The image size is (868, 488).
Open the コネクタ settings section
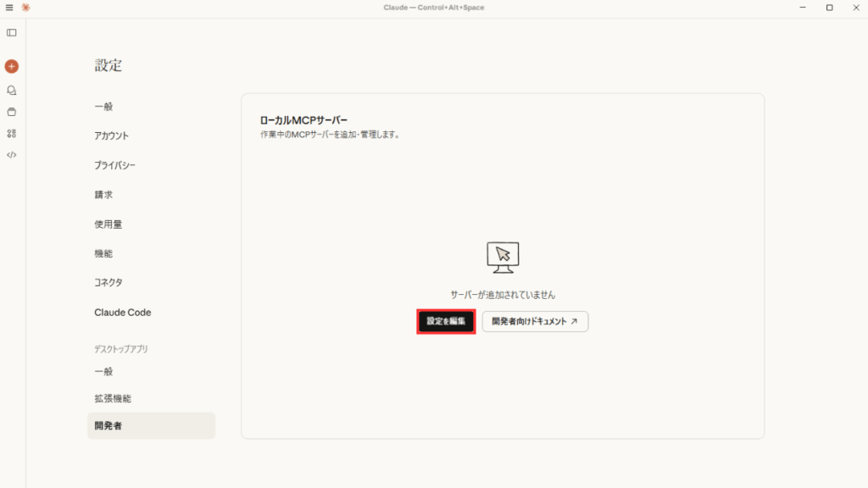[x=108, y=283]
